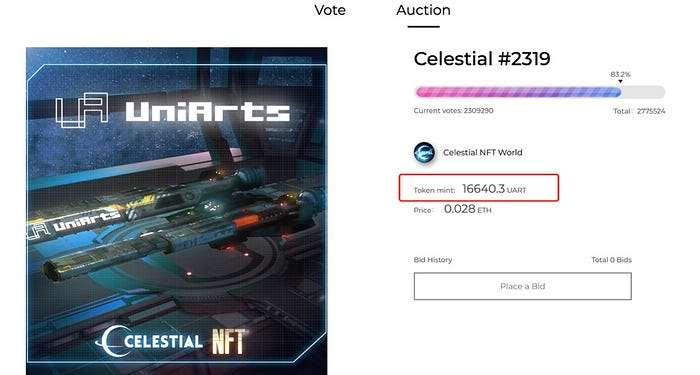
Task: Click the Celestial NFT World avatar icon
Action: tap(424, 153)
